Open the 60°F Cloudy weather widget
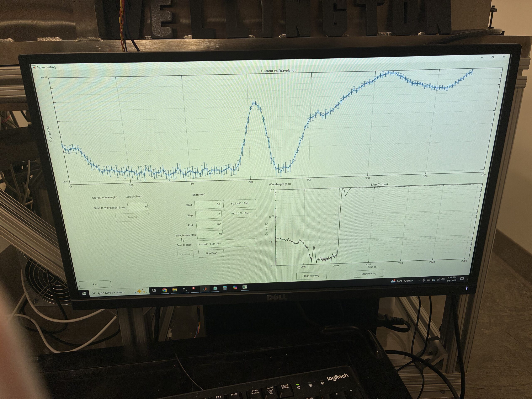 (402, 281)
